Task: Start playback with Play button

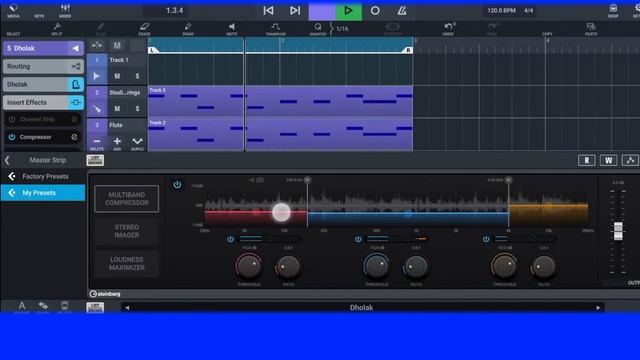Action: (349, 11)
